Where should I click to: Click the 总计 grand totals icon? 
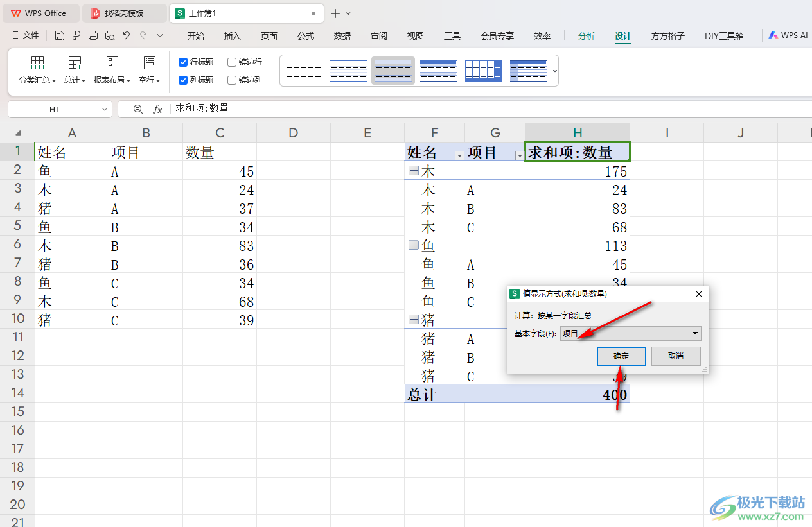coord(75,62)
